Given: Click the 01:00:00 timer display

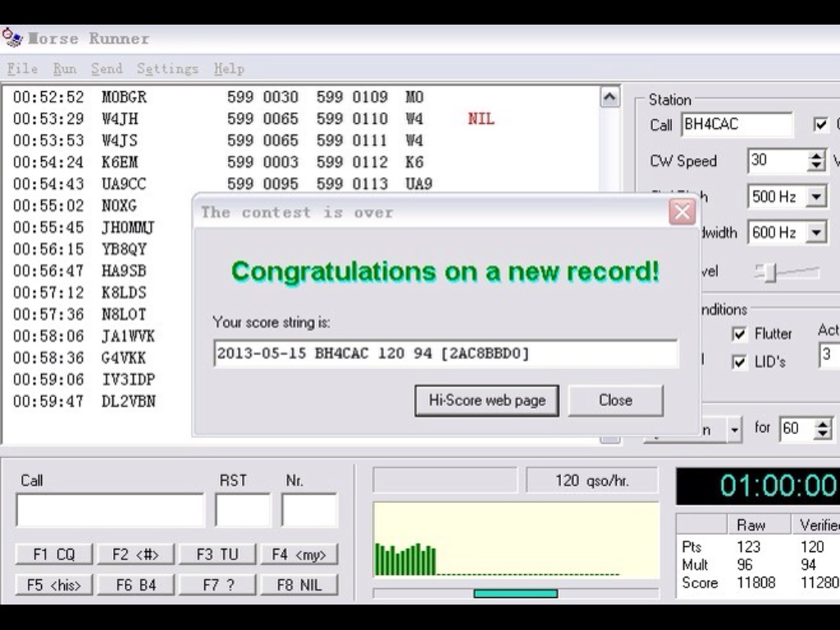Looking at the screenshot, I should pyautogui.click(x=758, y=486).
